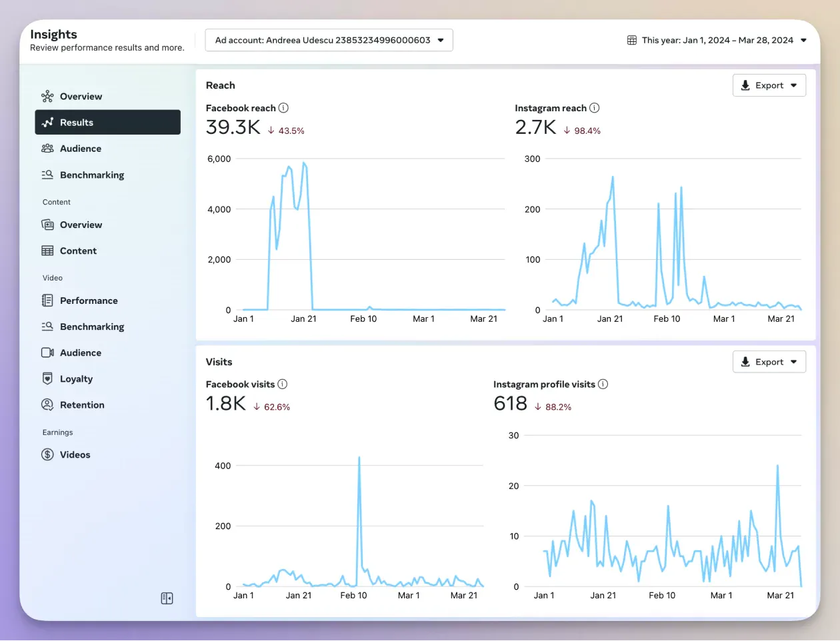Screen dimensions: 840x641
Task: Open Content in the Content section
Action: (x=78, y=251)
